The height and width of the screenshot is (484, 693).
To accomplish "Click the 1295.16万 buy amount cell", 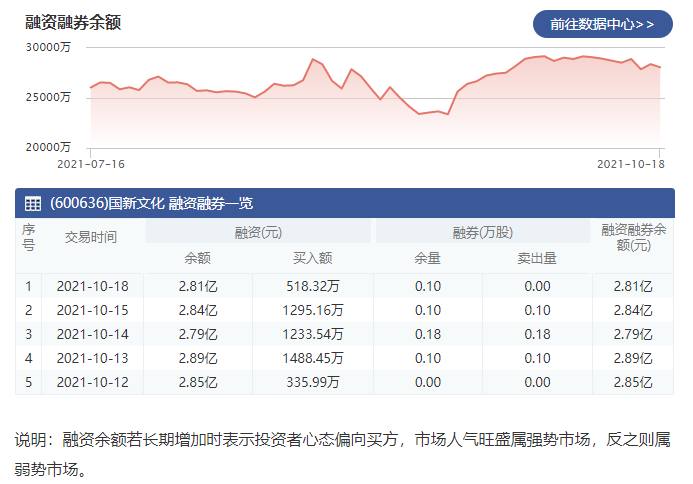I will click(x=312, y=310).
